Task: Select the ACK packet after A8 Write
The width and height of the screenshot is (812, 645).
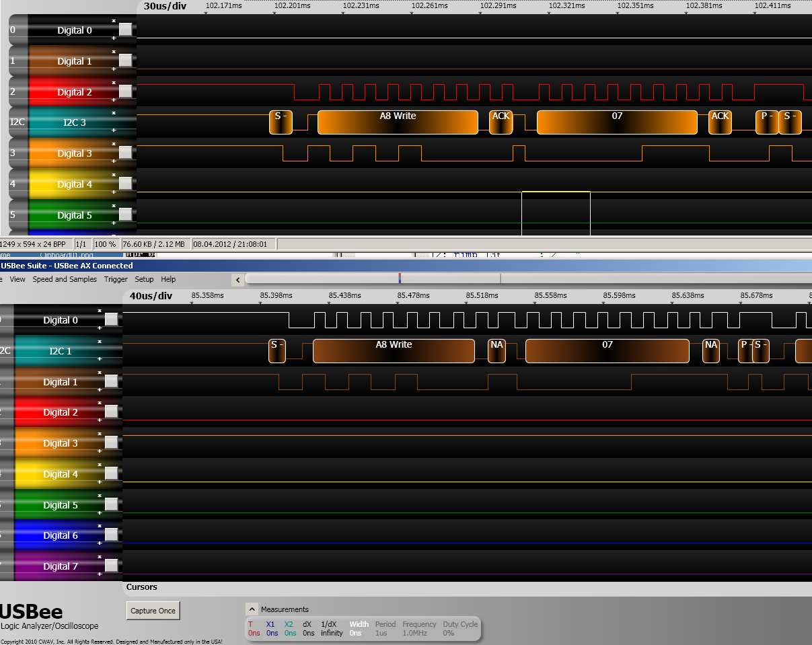Action: pyautogui.click(x=501, y=122)
